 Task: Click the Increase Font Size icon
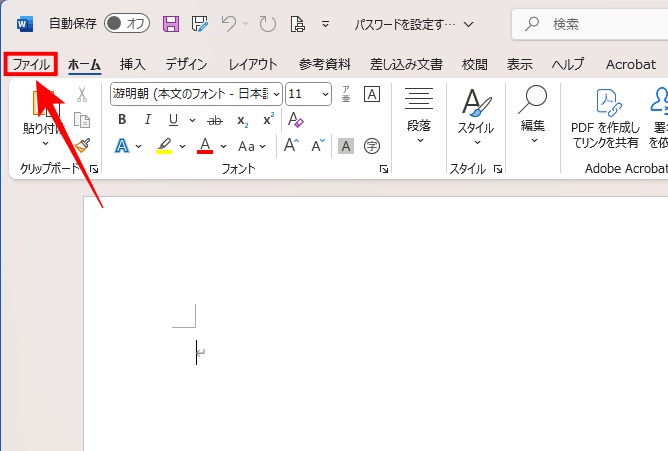[x=292, y=146]
